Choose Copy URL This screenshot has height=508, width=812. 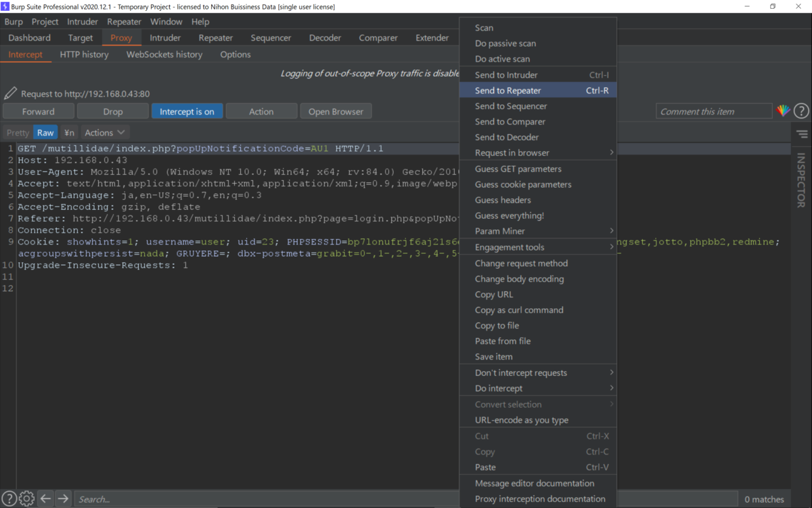[x=538, y=294]
